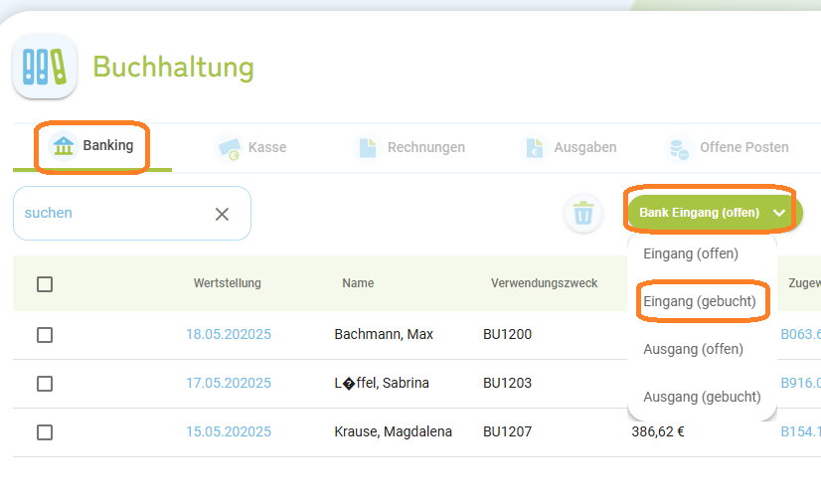Click the name Krause, Magdalena
Viewport: 821px width, 504px height.
394,431
